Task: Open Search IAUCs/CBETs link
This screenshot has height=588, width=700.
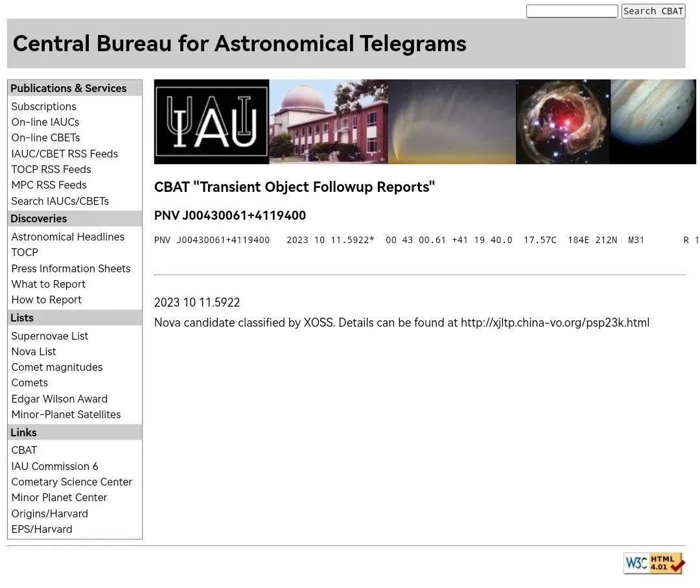Action: 60,202
